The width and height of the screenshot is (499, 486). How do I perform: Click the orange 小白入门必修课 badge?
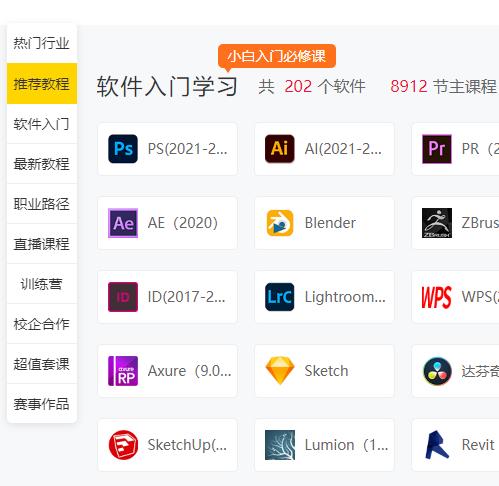click(277, 56)
